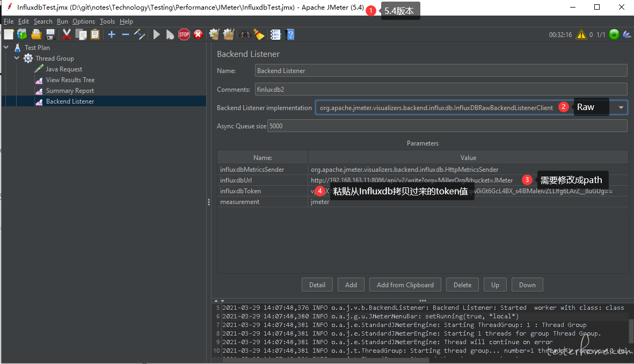Viewport: 634px width, 364px height.
Task: Click the Cut scissors icon
Action: click(67, 35)
